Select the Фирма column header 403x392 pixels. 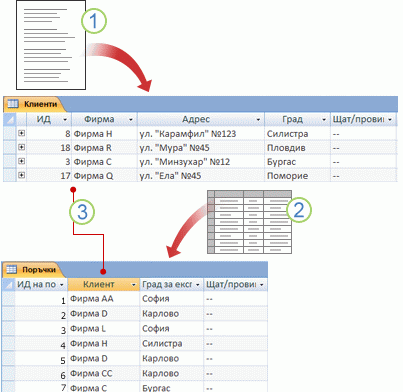[104, 119]
